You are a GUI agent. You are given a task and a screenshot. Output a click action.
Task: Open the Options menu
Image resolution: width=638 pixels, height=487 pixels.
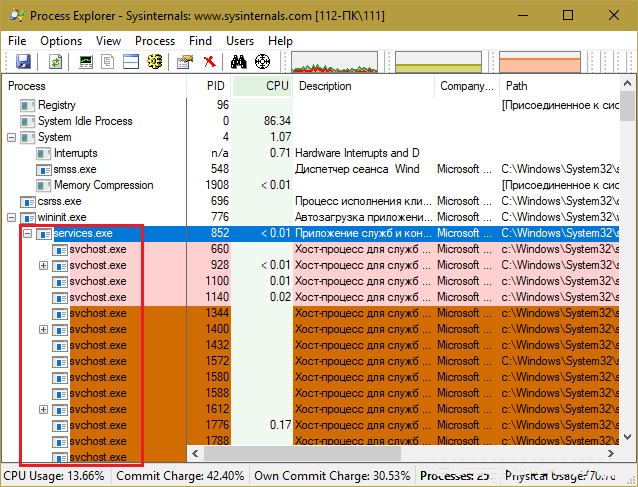pos(61,41)
